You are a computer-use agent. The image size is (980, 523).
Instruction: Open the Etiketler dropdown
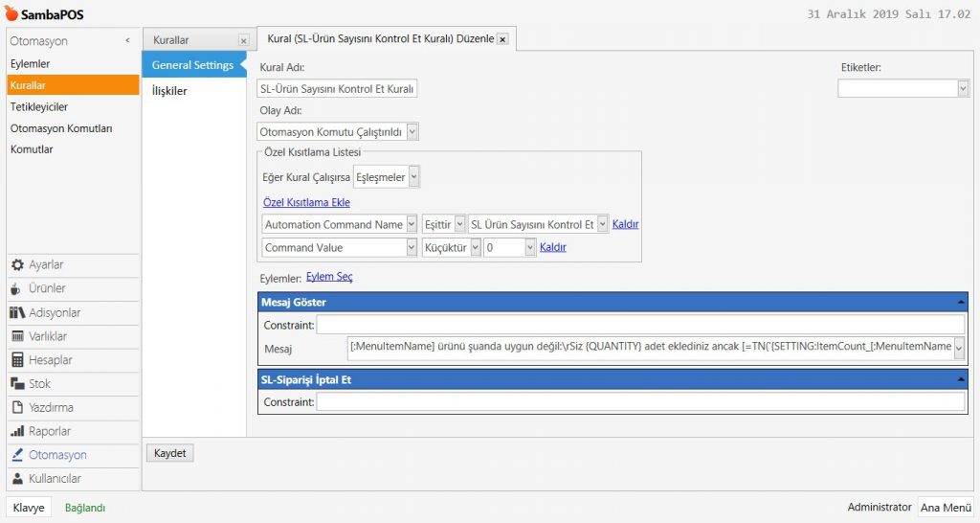(x=963, y=88)
